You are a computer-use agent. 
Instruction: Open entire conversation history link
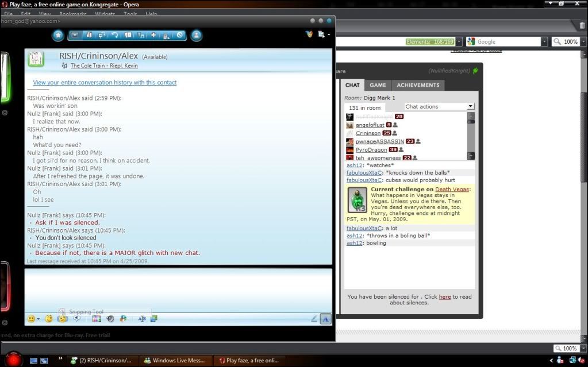point(105,83)
